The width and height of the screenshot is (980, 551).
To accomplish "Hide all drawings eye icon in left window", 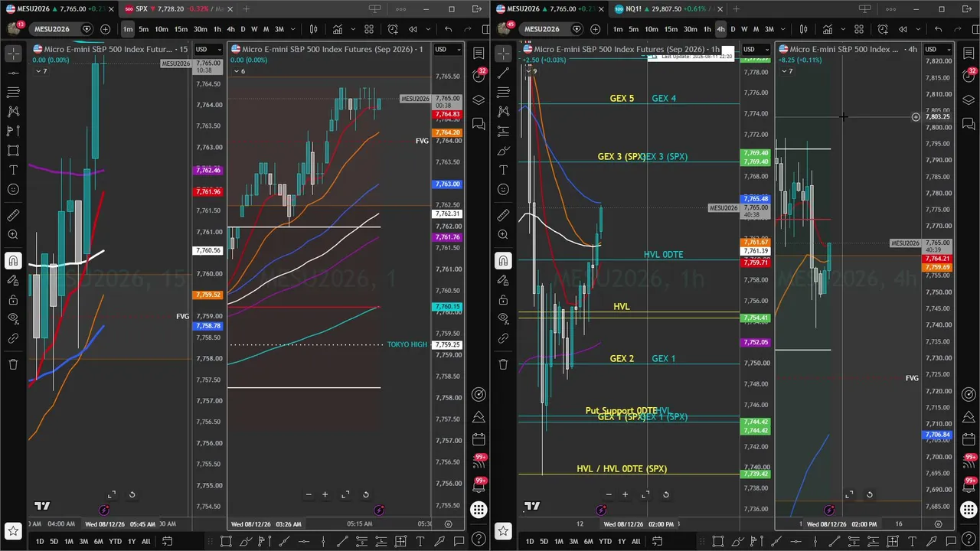I will tap(13, 318).
